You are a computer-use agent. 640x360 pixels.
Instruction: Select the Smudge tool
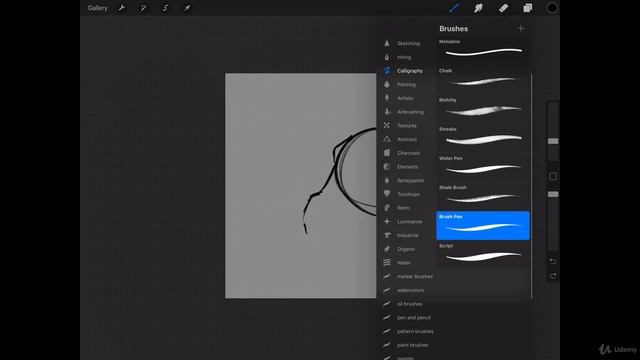coord(478,8)
